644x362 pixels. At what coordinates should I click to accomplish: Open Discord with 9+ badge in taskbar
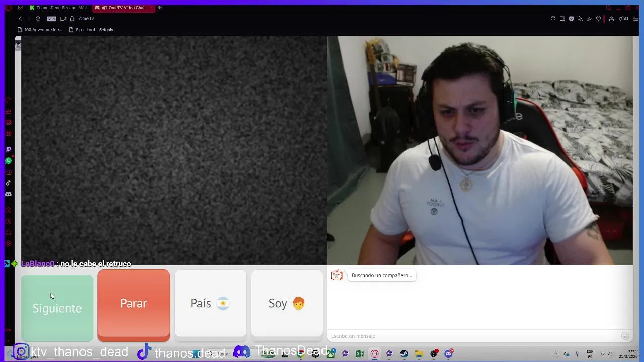click(x=448, y=354)
